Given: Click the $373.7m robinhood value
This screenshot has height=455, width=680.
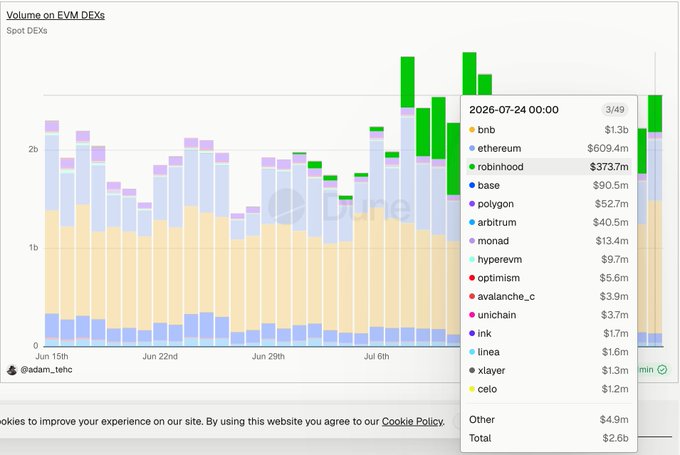Looking at the screenshot, I should (609, 167).
